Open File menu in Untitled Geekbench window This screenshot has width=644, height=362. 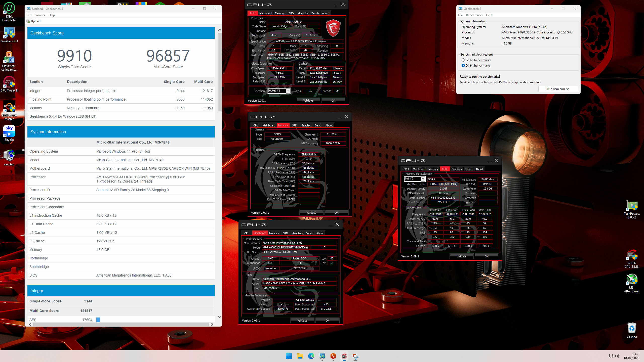coord(29,15)
